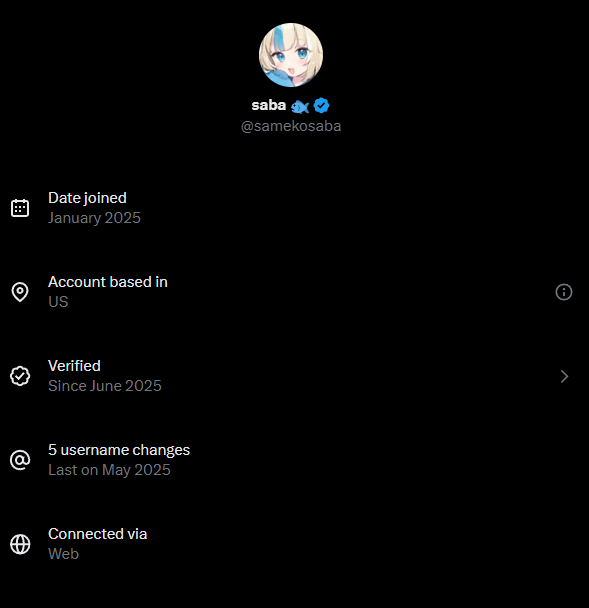Click the location pin icon

click(x=20, y=292)
